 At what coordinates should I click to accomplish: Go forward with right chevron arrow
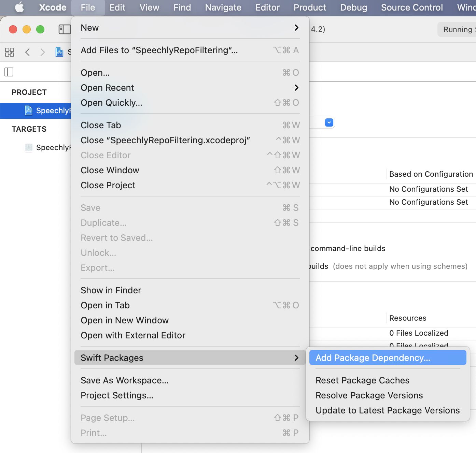(x=42, y=52)
